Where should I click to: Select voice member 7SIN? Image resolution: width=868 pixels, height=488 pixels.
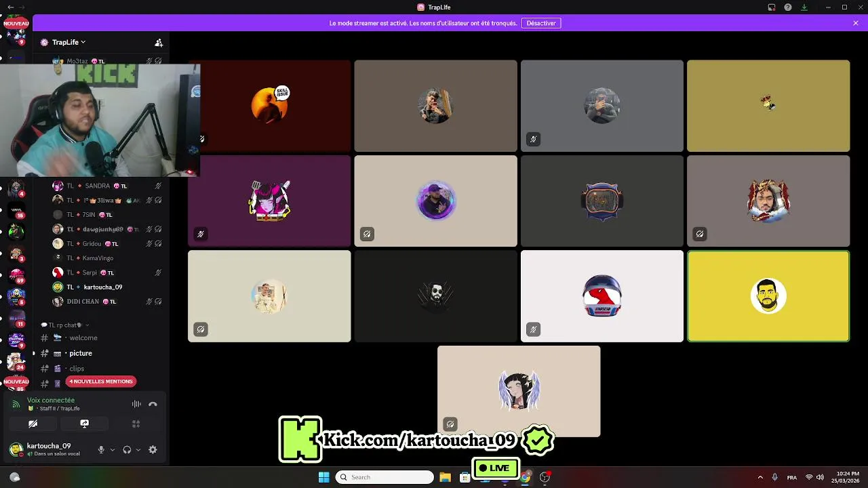pos(107,215)
